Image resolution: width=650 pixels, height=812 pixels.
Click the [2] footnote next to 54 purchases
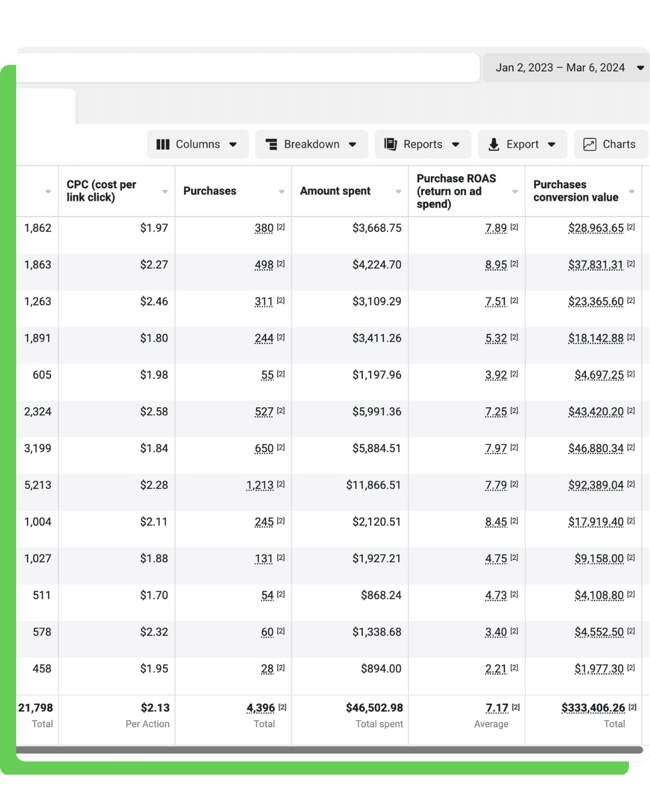pos(280,594)
